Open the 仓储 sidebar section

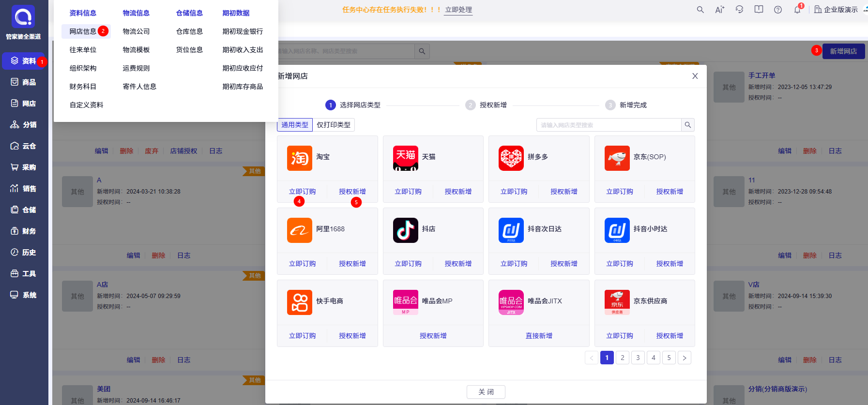click(x=23, y=210)
